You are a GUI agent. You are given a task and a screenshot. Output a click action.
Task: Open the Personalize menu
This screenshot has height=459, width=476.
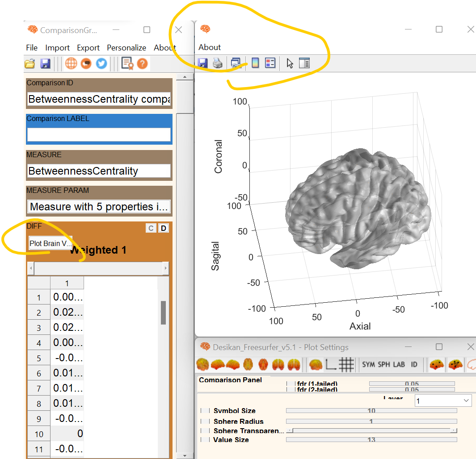[x=126, y=47]
